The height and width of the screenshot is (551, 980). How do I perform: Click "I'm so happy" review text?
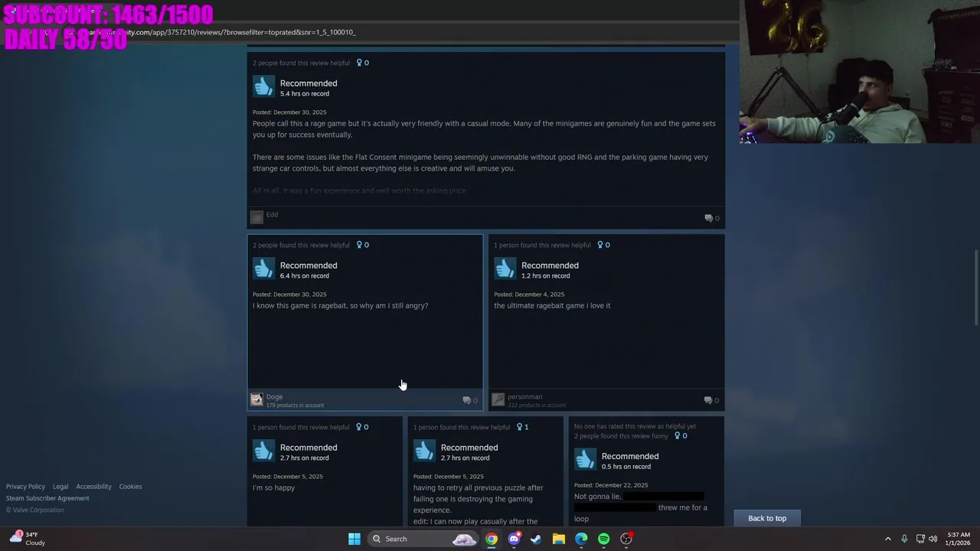tap(273, 487)
